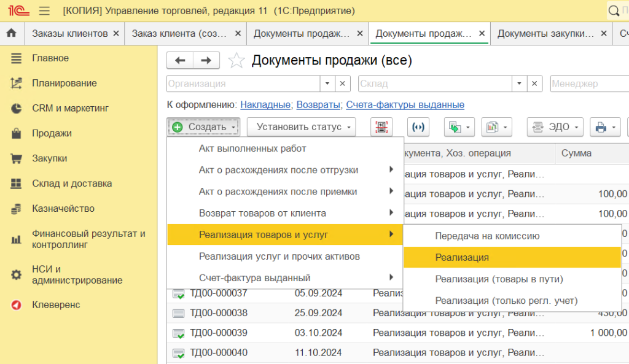Open the Клеверенс section

(x=56, y=304)
